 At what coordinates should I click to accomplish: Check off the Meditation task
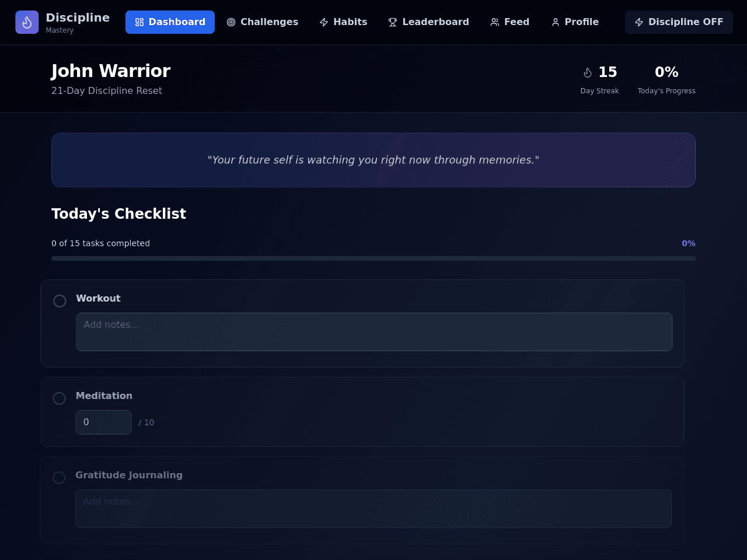(x=60, y=398)
